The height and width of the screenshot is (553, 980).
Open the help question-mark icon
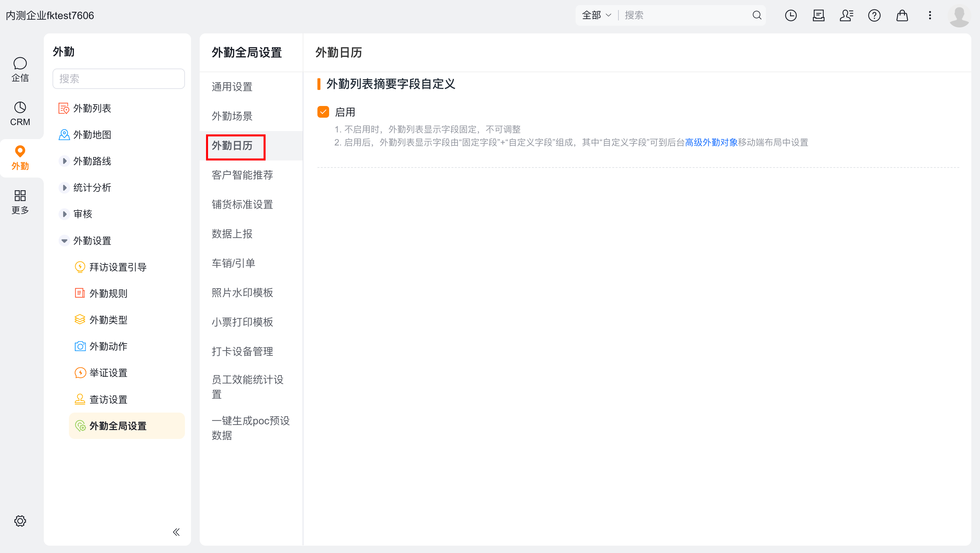click(x=874, y=15)
